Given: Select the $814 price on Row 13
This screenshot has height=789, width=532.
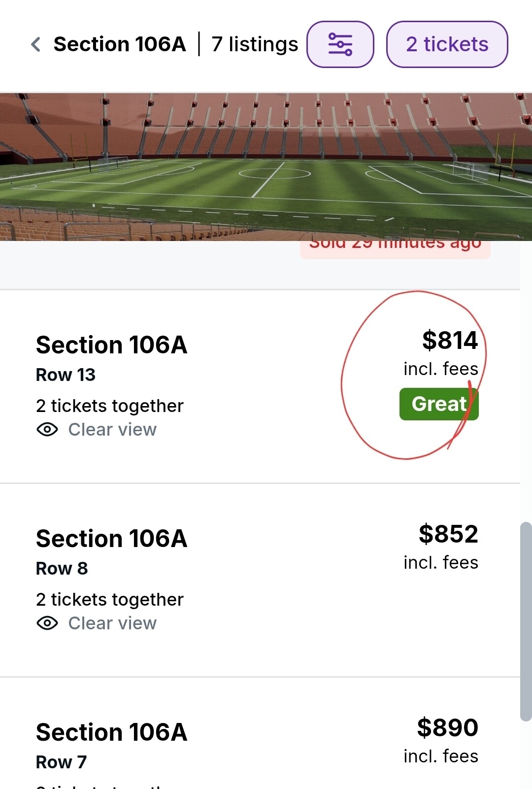Looking at the screenshot, I should pos(450,341).
